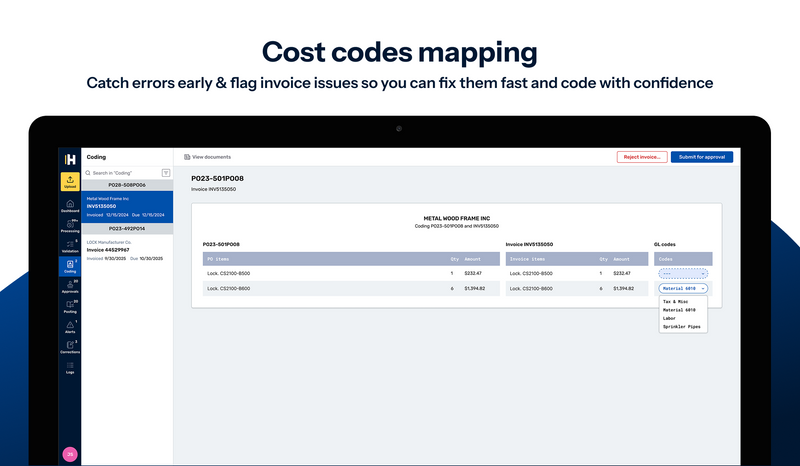Viewport: 800px width, 466px height.
Task: Click the JS user avatar
Action: (x=70, y=454)
